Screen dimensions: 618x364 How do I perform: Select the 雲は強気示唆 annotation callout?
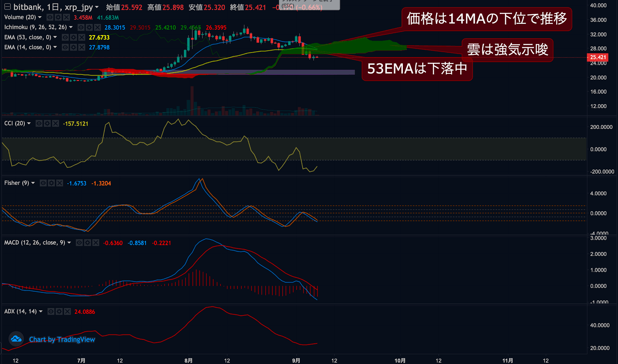click(x=507, y=49)
